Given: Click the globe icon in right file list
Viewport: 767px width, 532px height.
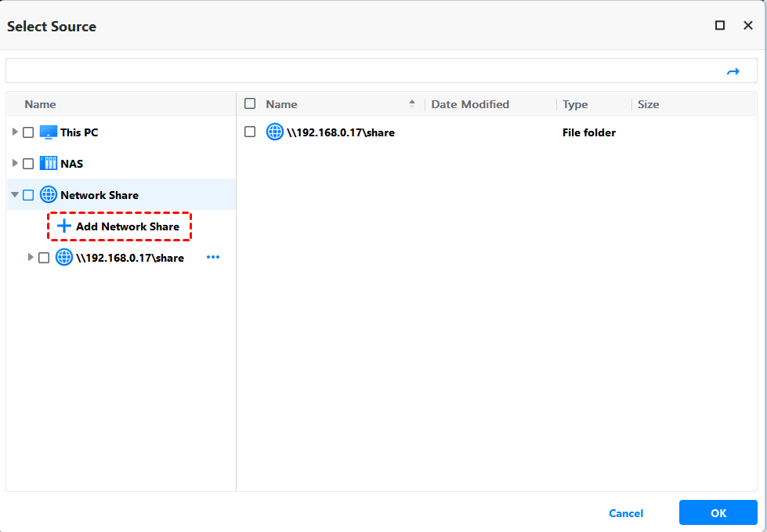Looking at the screenshot, I should point(275,132).
